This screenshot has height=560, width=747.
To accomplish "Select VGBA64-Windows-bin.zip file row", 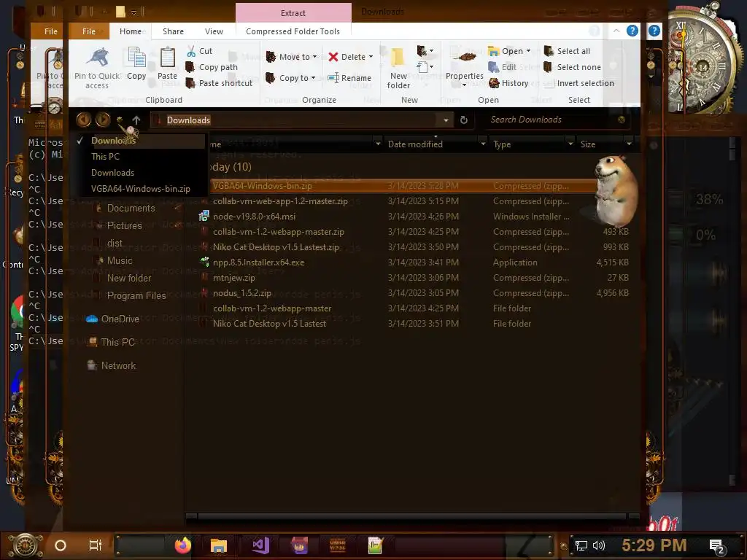I will click(x=403, y=186).
